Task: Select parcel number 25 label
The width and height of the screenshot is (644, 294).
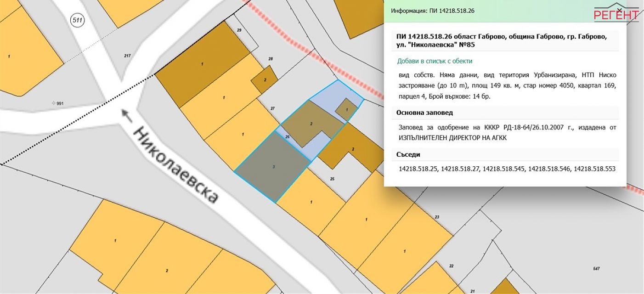Action: pyautogui.click(x=332, y=179)
